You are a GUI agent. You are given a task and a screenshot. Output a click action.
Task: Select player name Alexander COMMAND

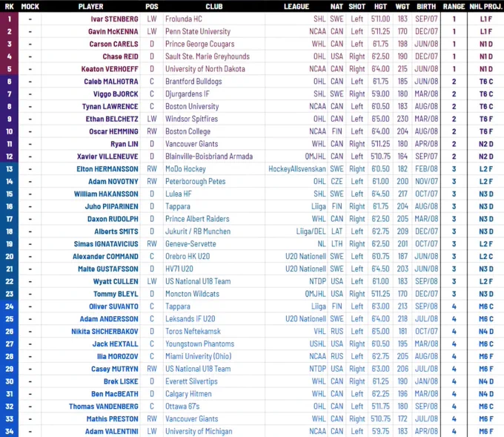coord(105,257)
